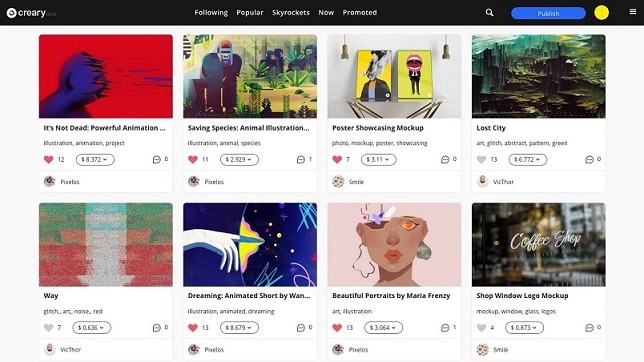This screenshot has width=644, height=362.
Task: Open comments on Saving Species post
Action: (x=301, y=159)
